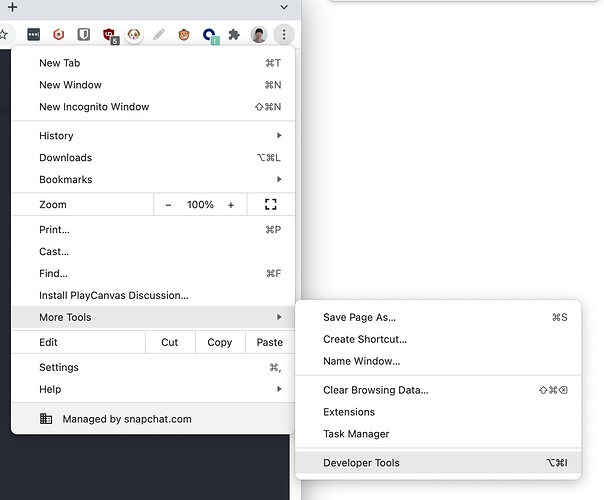
Task: Click the dog face extension icon
Action: pyautogui.click(x=134, y=35)
